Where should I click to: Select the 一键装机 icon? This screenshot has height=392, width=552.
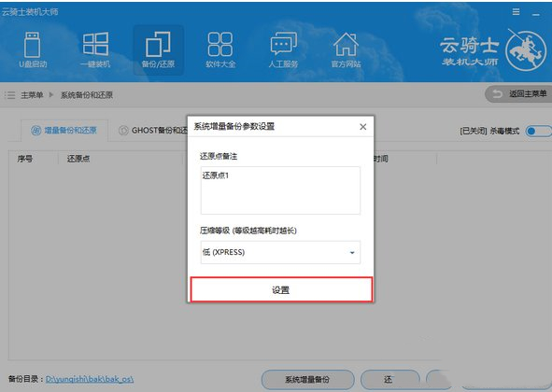(x=95, y=49)
